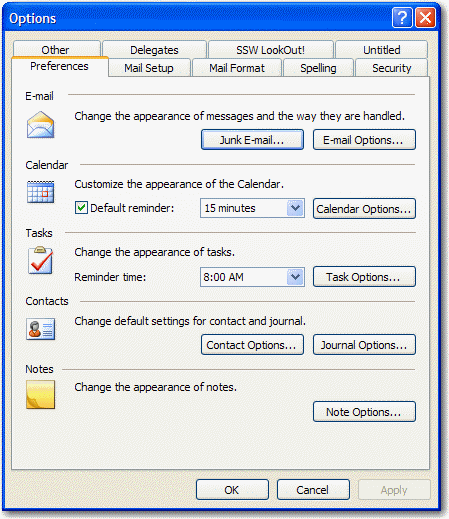Click the E-mail envelope icon
Viewport: 449px width, 519px height.
40,125
